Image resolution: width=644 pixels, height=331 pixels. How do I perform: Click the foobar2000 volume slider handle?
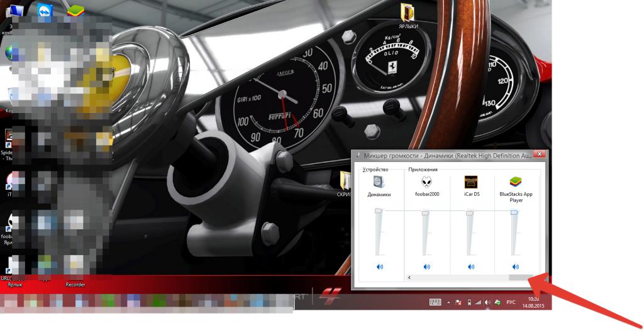[426, 214]
